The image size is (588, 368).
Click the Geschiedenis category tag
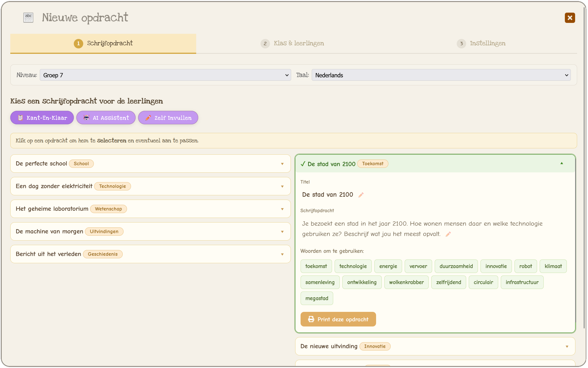coord(103,254)
